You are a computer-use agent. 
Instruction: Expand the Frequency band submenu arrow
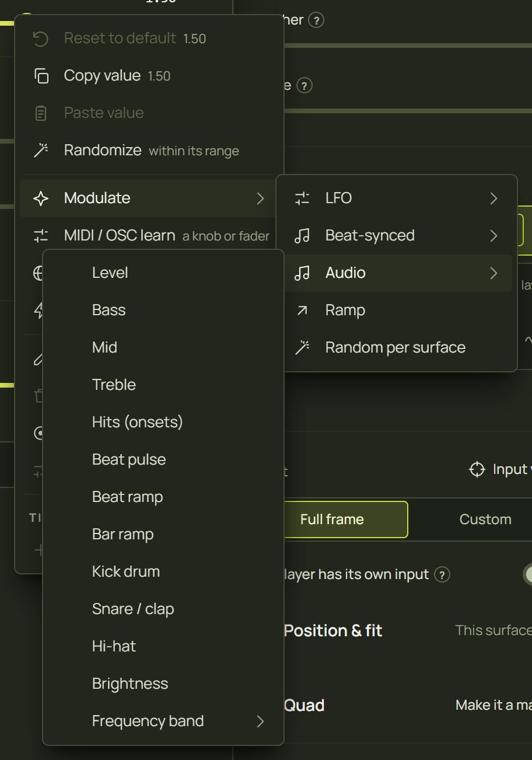tap(261, 721)
